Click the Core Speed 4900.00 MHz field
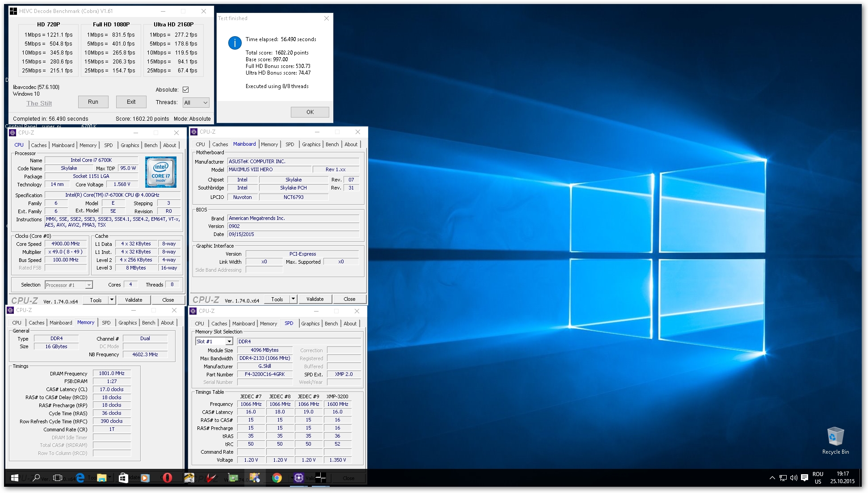 tap(66, 244)
